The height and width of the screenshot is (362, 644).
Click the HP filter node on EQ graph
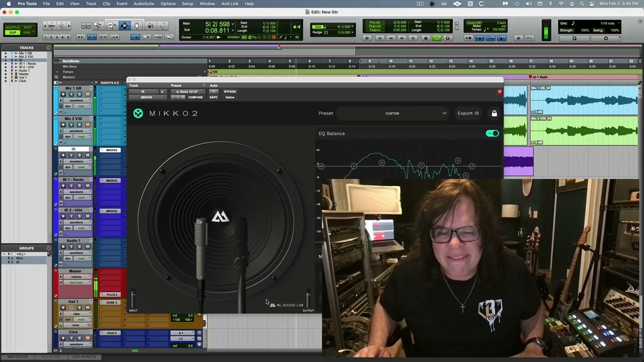pyautogui.click(x=320, y=166)
